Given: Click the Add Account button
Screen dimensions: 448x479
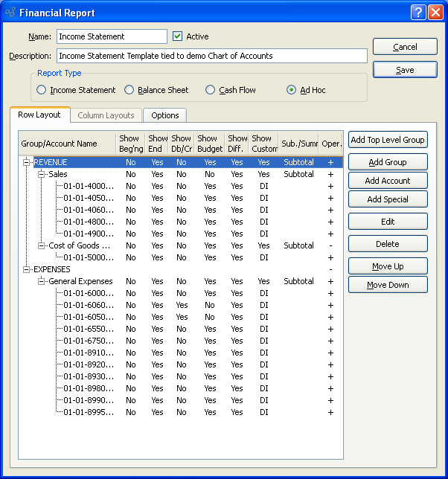Looking at the screenshot, I should tap(388, 181).
